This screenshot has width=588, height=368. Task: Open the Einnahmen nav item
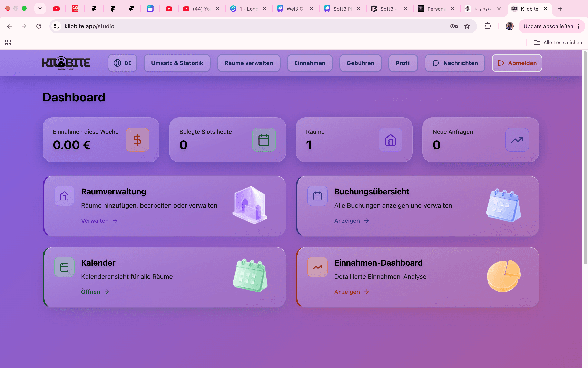(310, 63)
